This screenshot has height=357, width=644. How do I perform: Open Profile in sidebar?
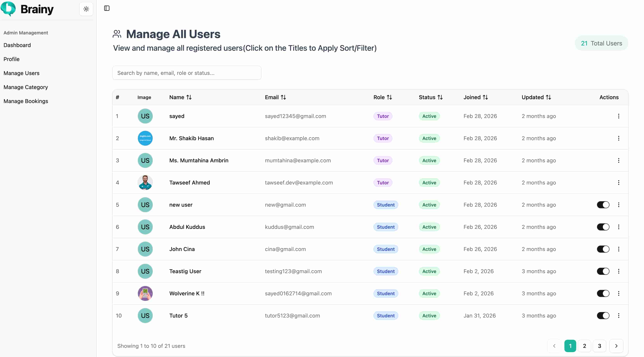[x=11, y=59]
